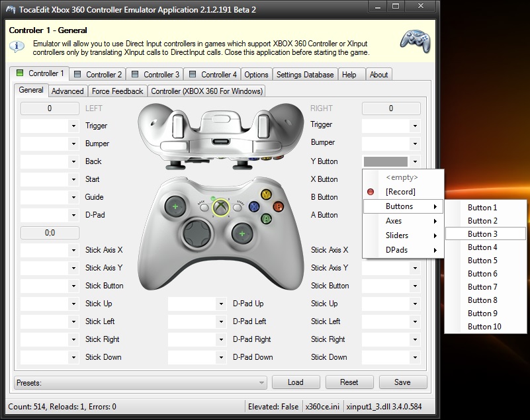Open the Right Trigger dropdown
This screenshot has height=420, width=530.
[x=415, y=126]
